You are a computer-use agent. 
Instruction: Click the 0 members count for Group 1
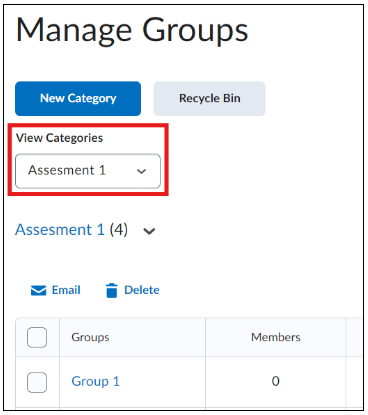click(275, 381)
